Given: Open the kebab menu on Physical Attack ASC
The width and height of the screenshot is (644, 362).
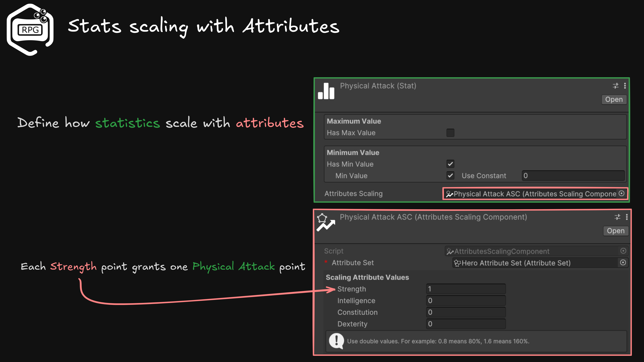Looking at the screenshot, I should tap(627, 217).
